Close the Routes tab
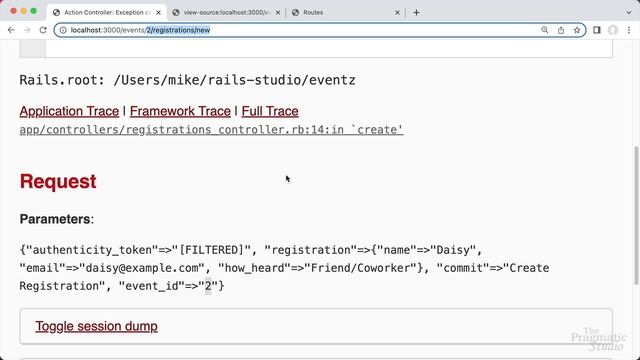The image size is (640, 360). (397, 12)
